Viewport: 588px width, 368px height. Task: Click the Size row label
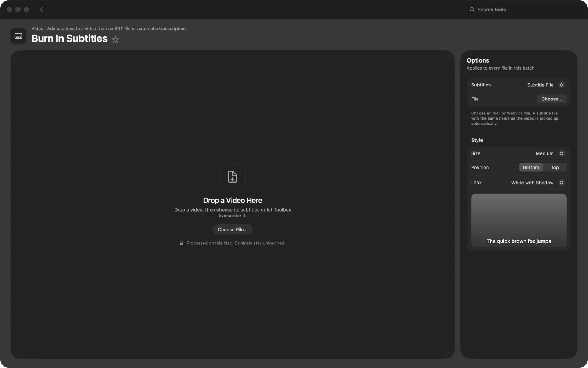[x=476, y=153]
